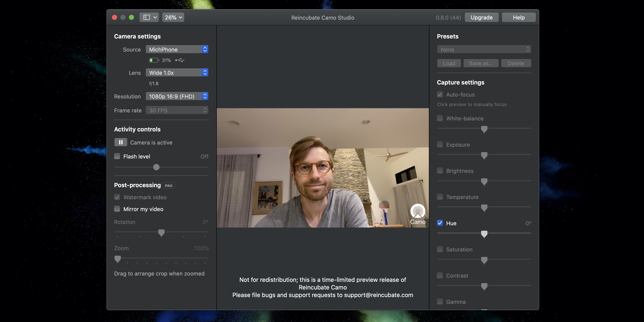Click the Camo watermark icon in preview
644x322 pixels.
(x=417, y=211)
